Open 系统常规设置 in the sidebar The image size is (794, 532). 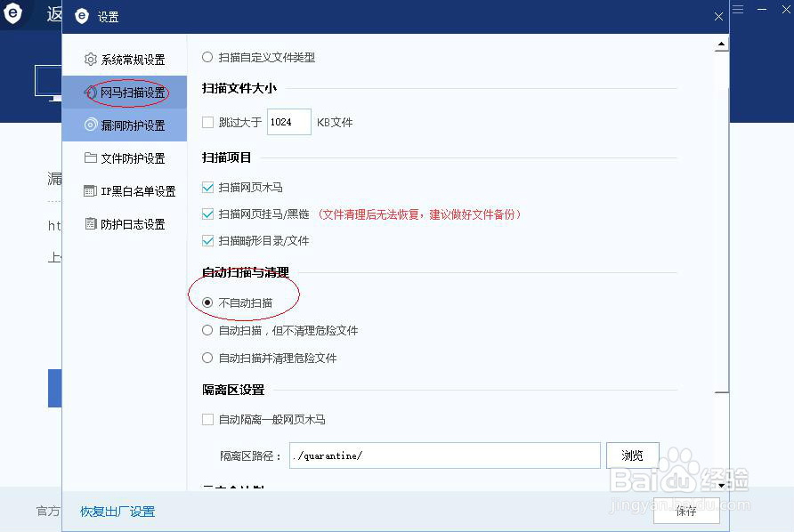click(x=125, y=60)
